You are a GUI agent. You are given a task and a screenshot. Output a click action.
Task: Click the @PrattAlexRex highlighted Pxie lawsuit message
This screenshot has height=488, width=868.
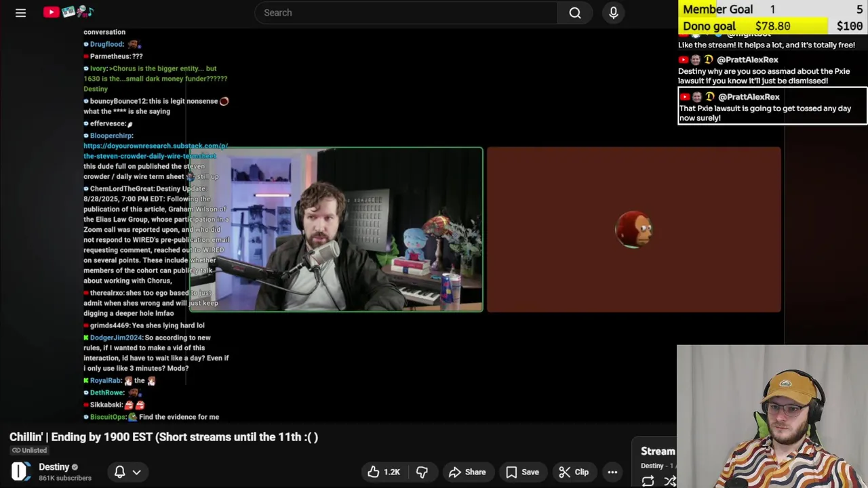click(x=772, y=106)
